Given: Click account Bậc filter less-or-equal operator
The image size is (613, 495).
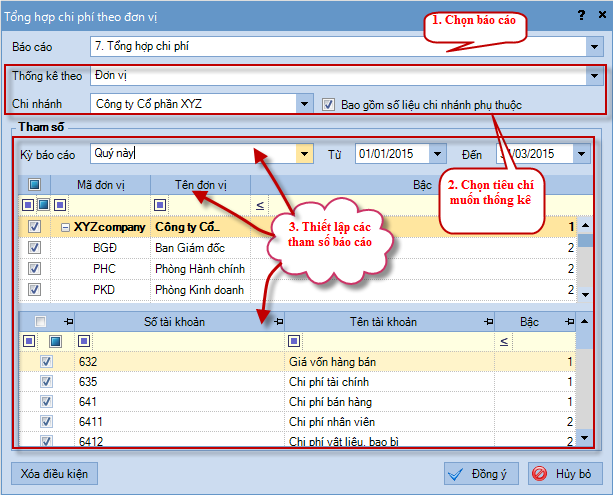Looking at the screenshot, I should [504, 342].
